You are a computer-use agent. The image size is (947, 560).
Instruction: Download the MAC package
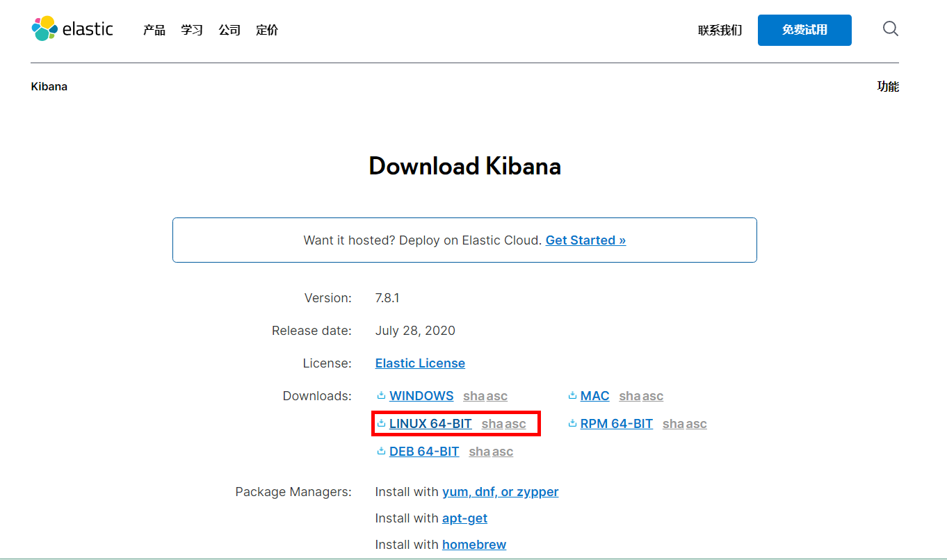594,396
